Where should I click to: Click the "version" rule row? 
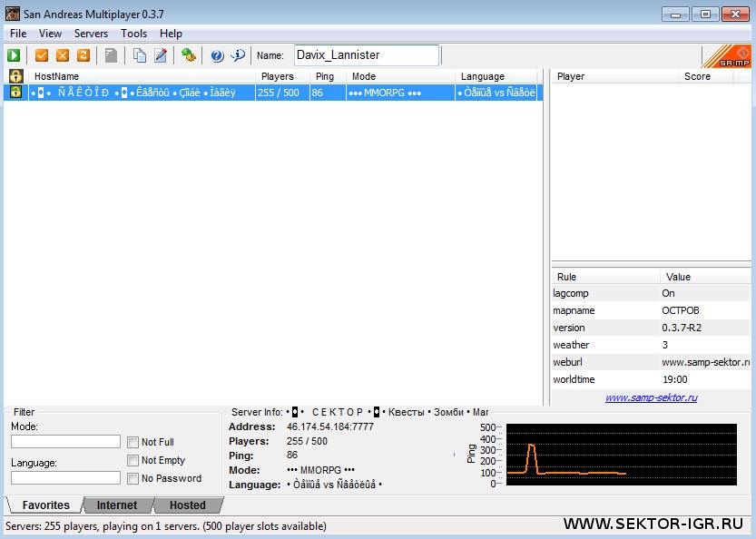point(651,328)
